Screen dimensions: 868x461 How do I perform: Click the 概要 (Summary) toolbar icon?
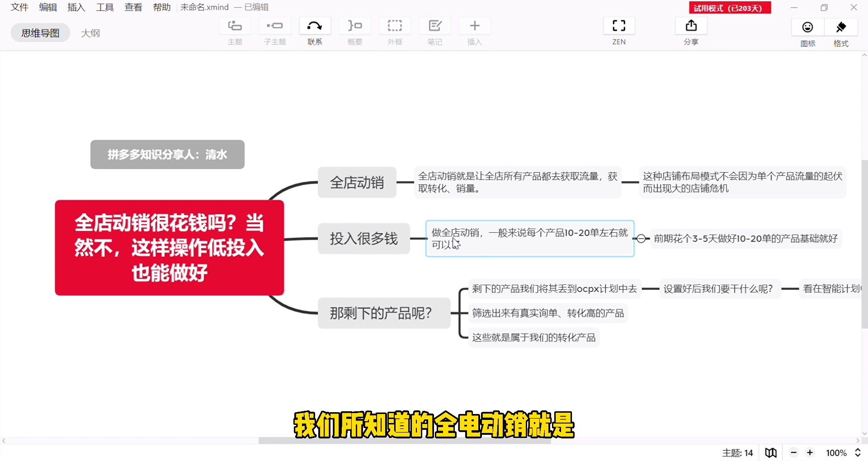pos(355,26)
